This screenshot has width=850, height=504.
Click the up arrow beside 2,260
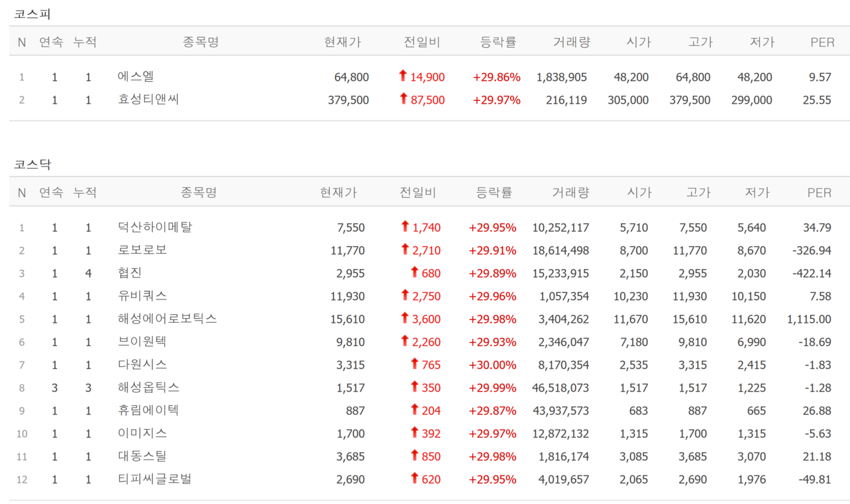tap(404, 341)
